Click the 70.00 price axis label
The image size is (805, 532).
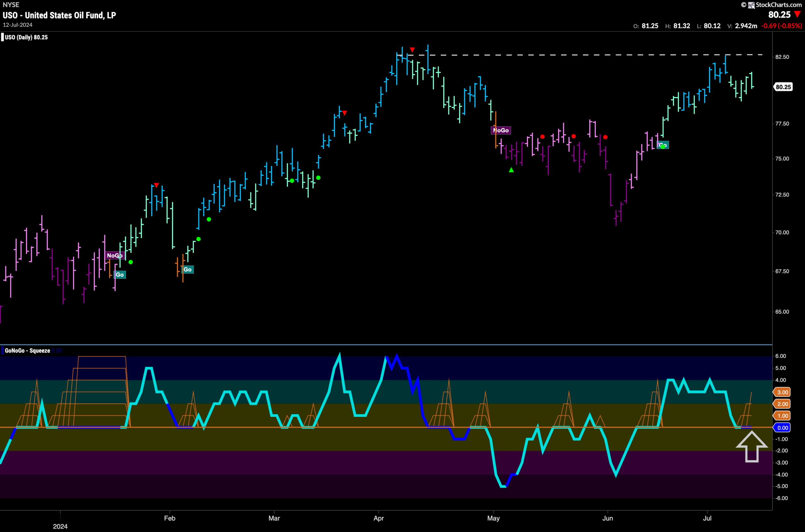pyautogui.click(x=782, y=232)
